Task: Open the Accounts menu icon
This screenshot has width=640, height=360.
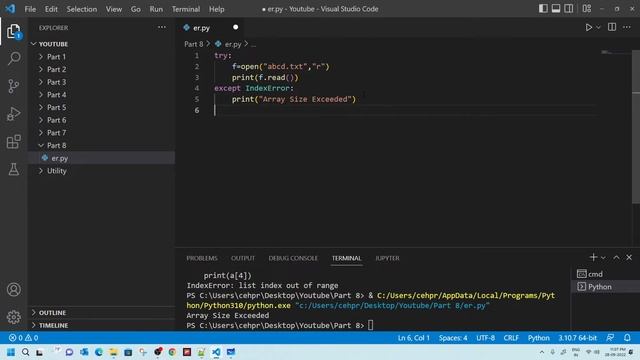Action: click(13, 289)
